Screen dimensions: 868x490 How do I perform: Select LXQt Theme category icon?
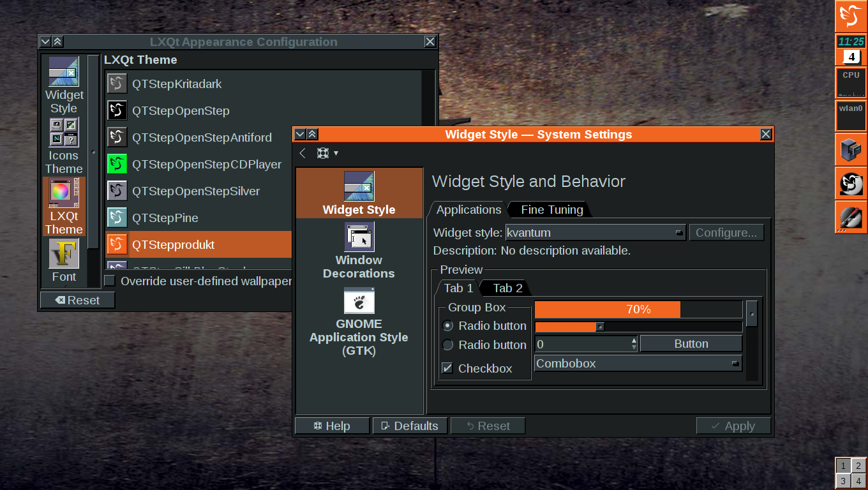click(x=64, y=207)
